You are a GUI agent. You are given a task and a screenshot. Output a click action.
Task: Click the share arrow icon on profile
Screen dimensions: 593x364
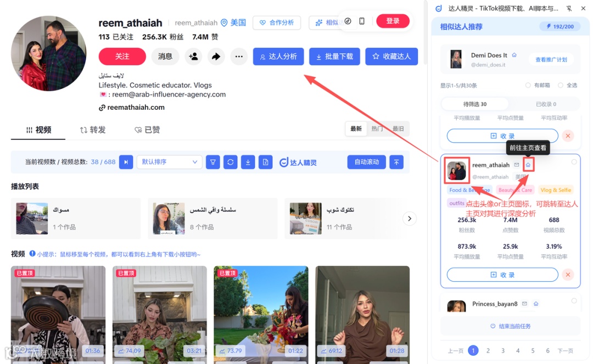point(216,57)
